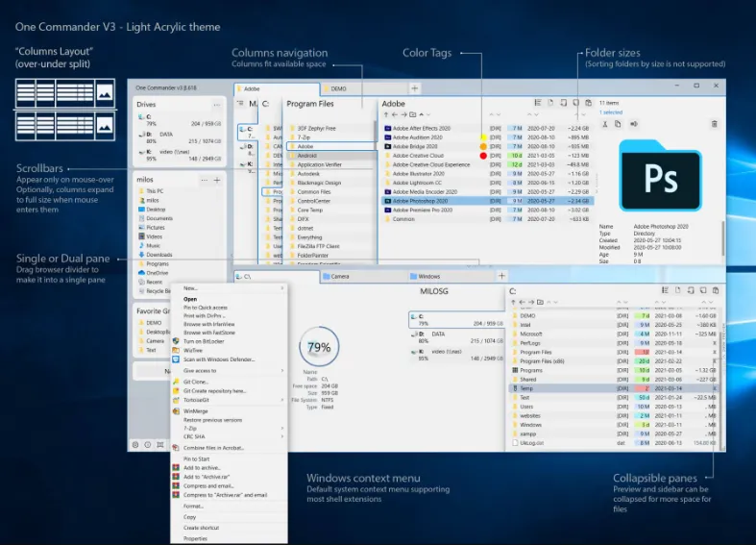Click paste clipboard icon in lower C: pane toolbar

click(716, 290)
